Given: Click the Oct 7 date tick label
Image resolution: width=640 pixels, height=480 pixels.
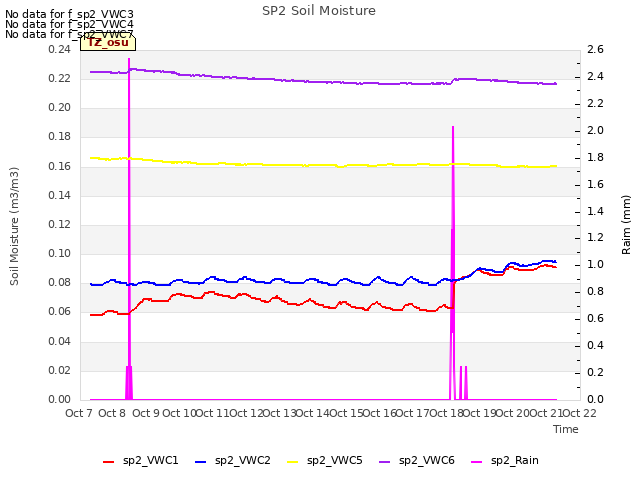Looking at the screenshot, I should click(x=79, y=413).
